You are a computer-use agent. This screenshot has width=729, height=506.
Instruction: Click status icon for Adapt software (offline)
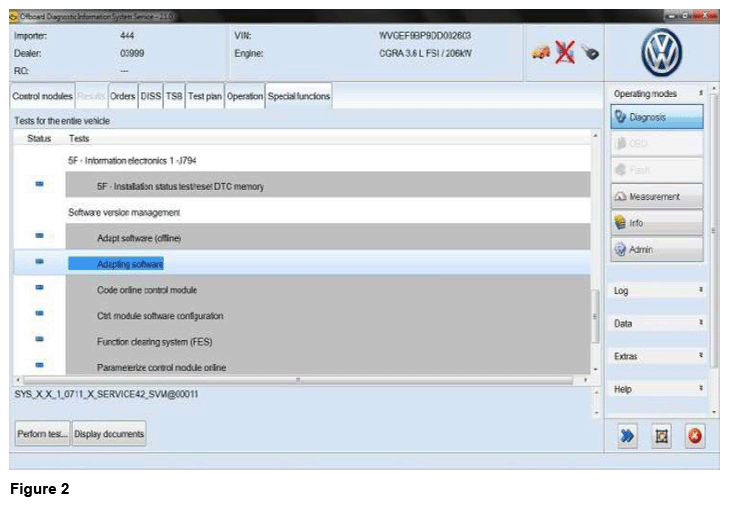pos(40,236)
